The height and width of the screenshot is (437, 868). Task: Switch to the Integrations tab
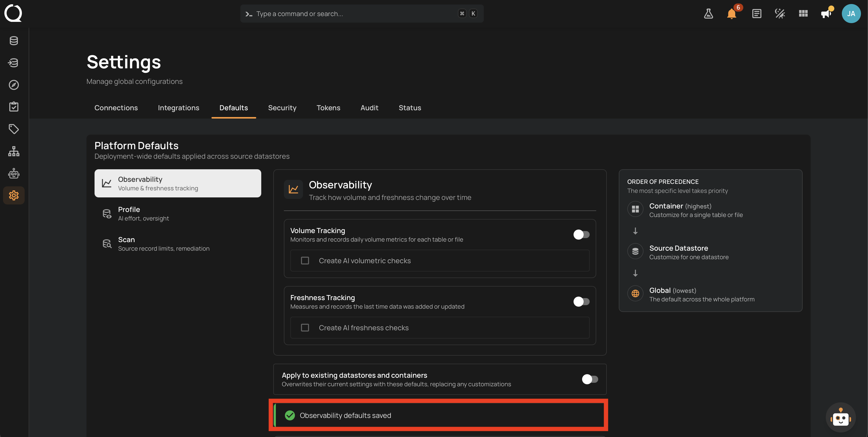click(x=179, y=108)
